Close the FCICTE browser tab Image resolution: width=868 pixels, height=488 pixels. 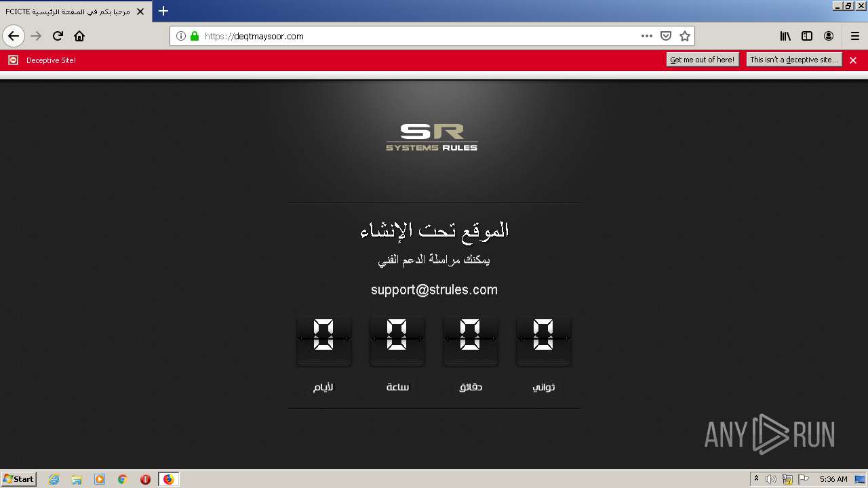[140, 12]
